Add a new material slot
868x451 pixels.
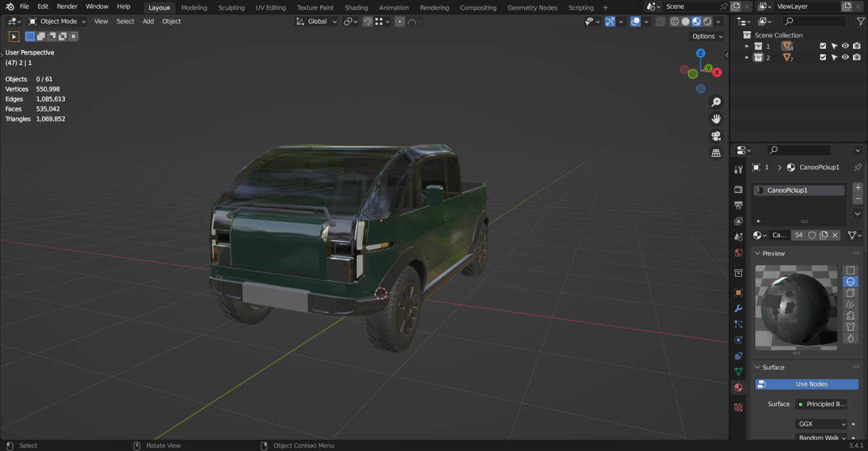[x=858, y=187]
